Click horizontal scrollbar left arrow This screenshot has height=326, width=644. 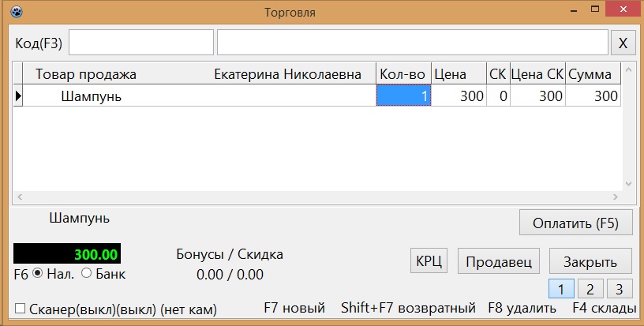[x=19, y=197]
